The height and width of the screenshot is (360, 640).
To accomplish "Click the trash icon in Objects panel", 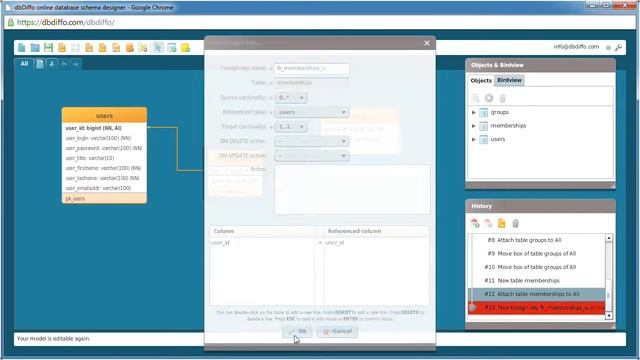I will [x=503, y=98].
